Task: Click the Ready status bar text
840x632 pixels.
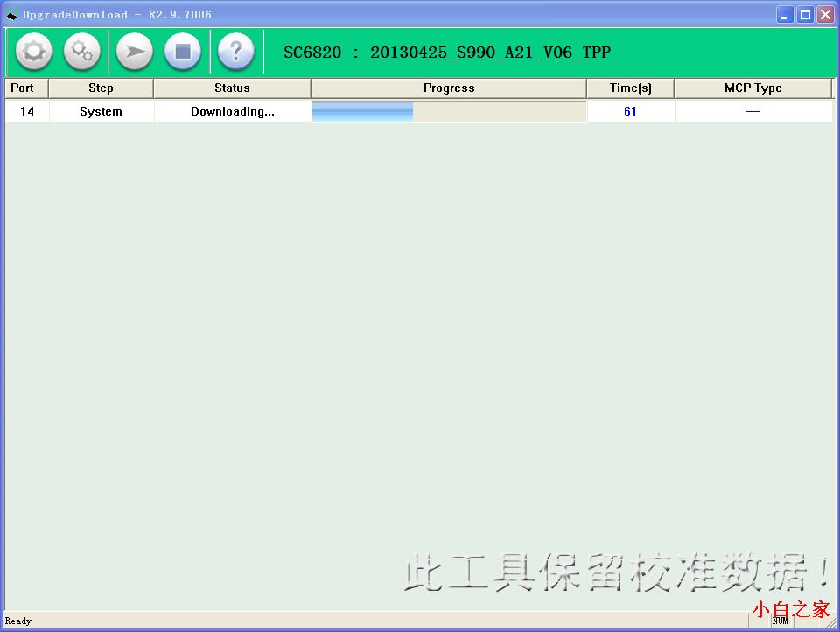Action: (x=18, y=621)
